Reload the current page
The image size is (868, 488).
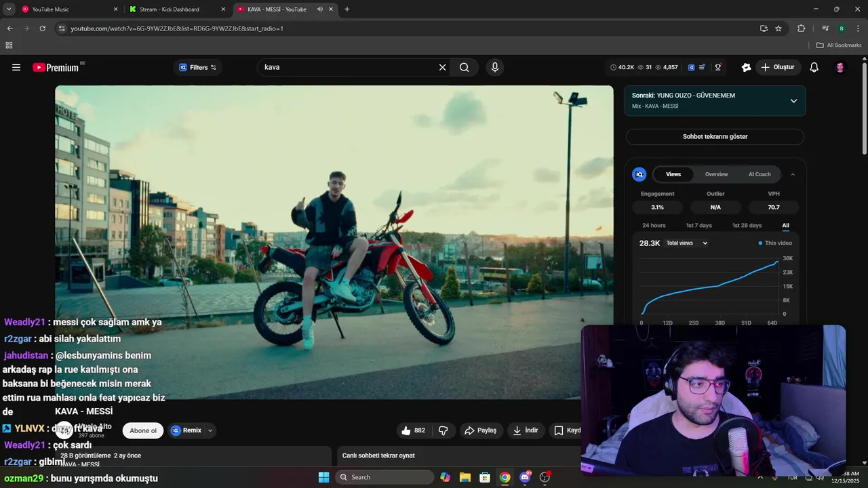click(x=42, y=28)
